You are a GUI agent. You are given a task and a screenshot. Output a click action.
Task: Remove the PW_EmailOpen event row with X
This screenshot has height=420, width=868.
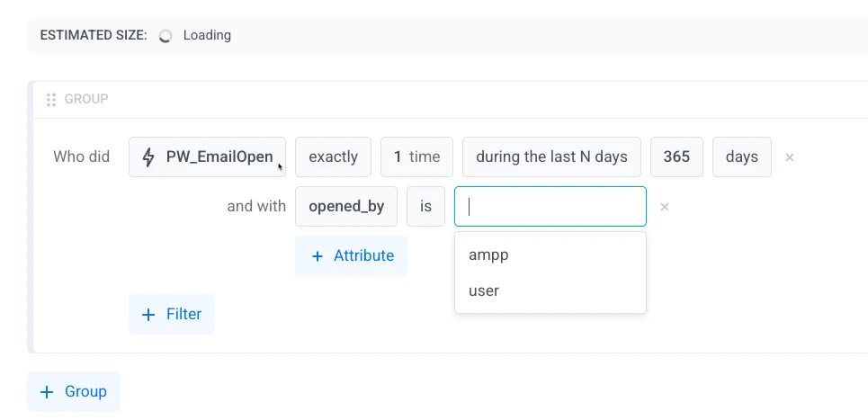[x=790, y=157]
